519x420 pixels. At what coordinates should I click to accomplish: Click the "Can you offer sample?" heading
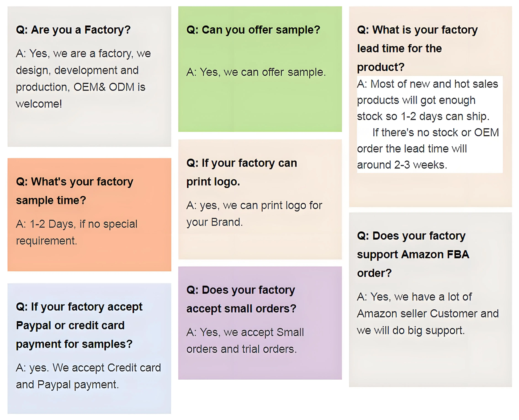point(253,30)
